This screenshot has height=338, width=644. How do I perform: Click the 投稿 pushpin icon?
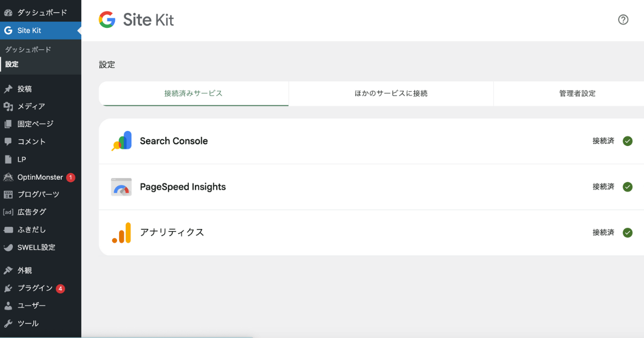8,89
